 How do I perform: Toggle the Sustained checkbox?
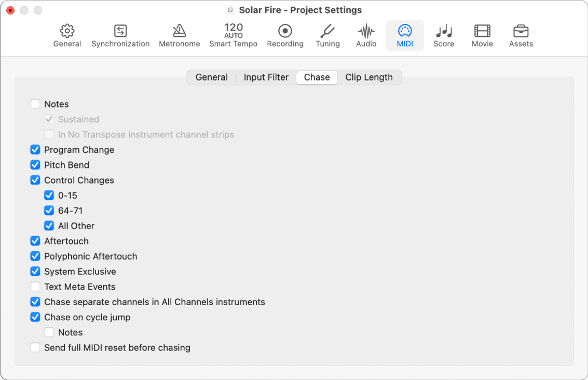pyautogui.click(x=49, y=119)
